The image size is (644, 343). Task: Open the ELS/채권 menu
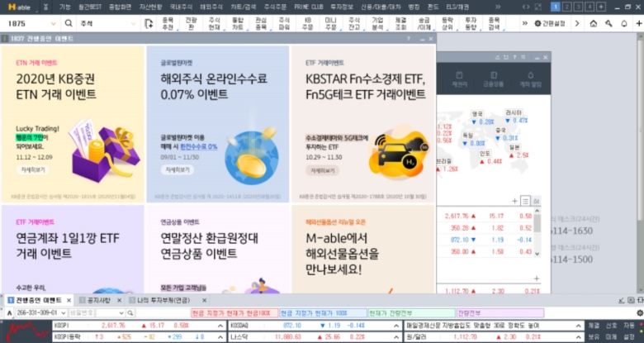457,7
